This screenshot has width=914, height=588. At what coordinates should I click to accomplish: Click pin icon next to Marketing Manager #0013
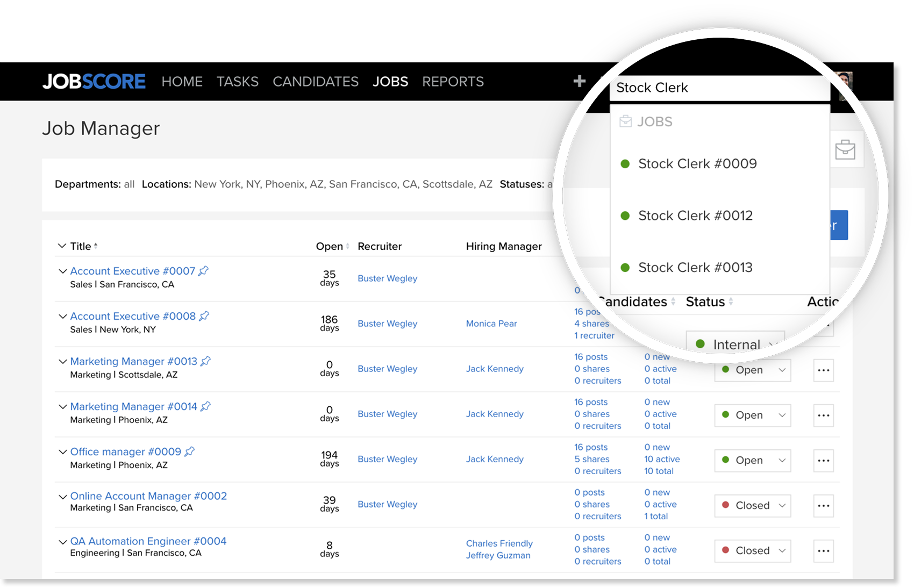(x=205, y=361)
